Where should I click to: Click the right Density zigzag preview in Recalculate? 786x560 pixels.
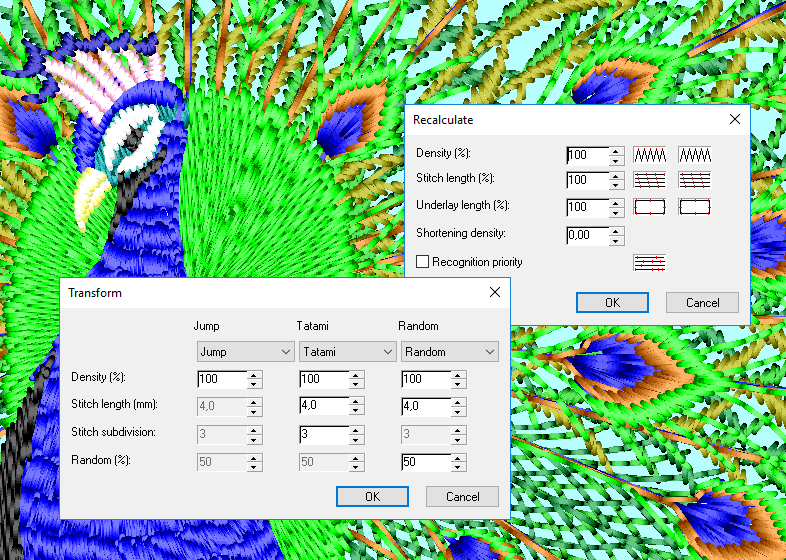(694, 155)
